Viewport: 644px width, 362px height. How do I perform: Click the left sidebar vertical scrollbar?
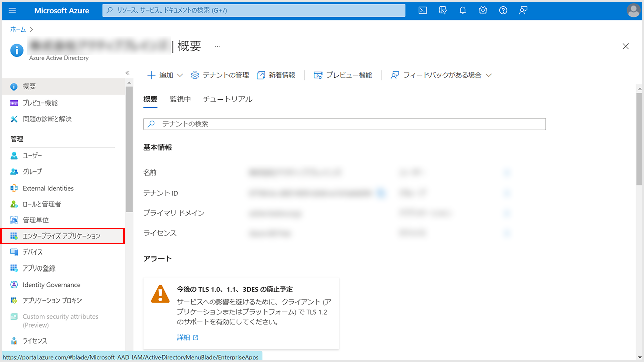click(x=129, y=151)
